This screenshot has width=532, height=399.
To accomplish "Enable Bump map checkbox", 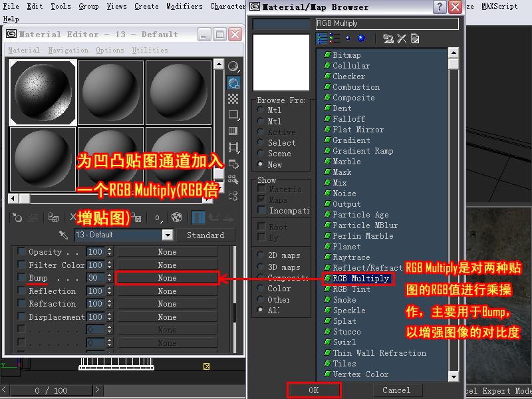I will 21,277.
